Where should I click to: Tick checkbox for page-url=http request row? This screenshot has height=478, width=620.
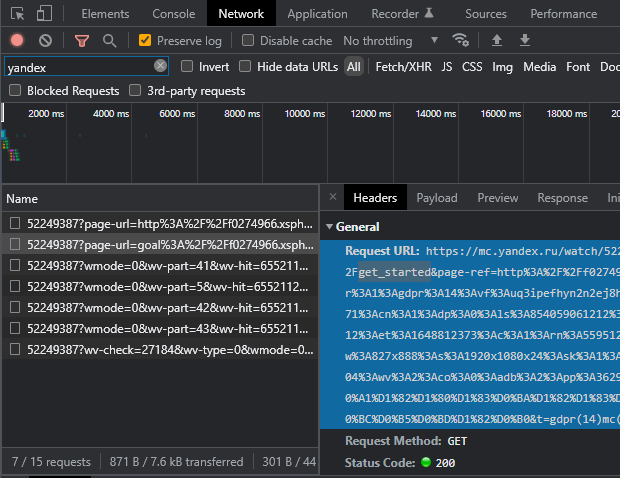click(15, 223)
